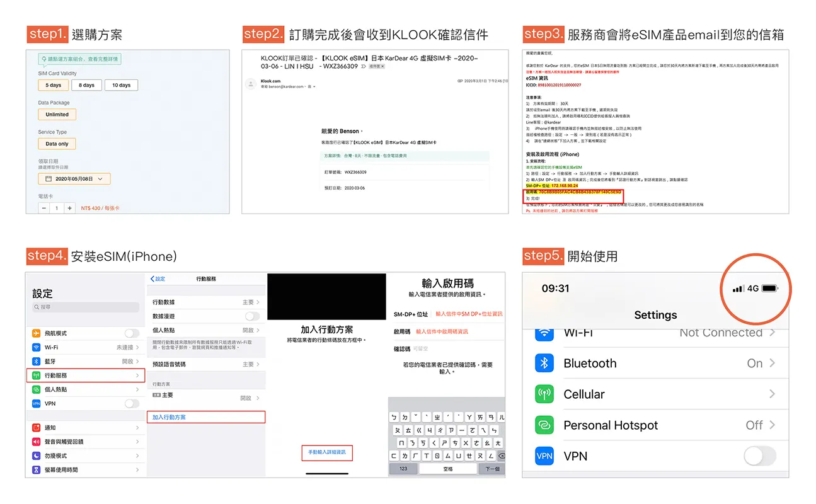Open the 螢幕使用時間 item in sidebar
The height and width of the screenshot is (504, 816).
86,470
